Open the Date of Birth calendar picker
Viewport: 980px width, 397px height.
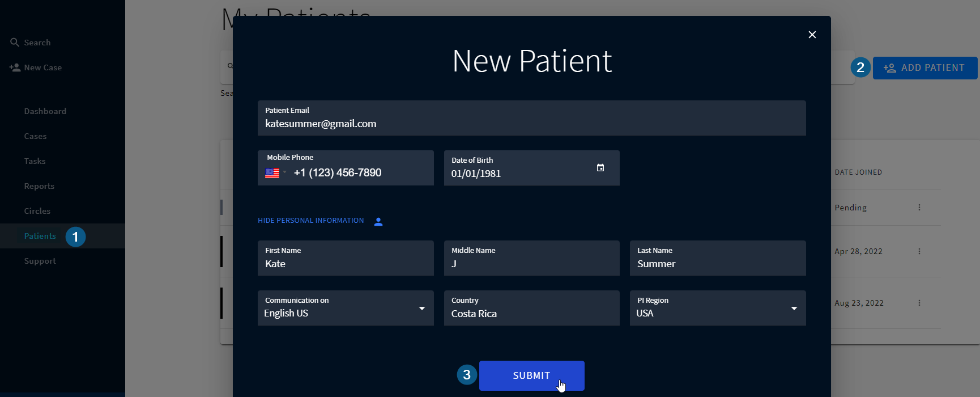point(600,168)
